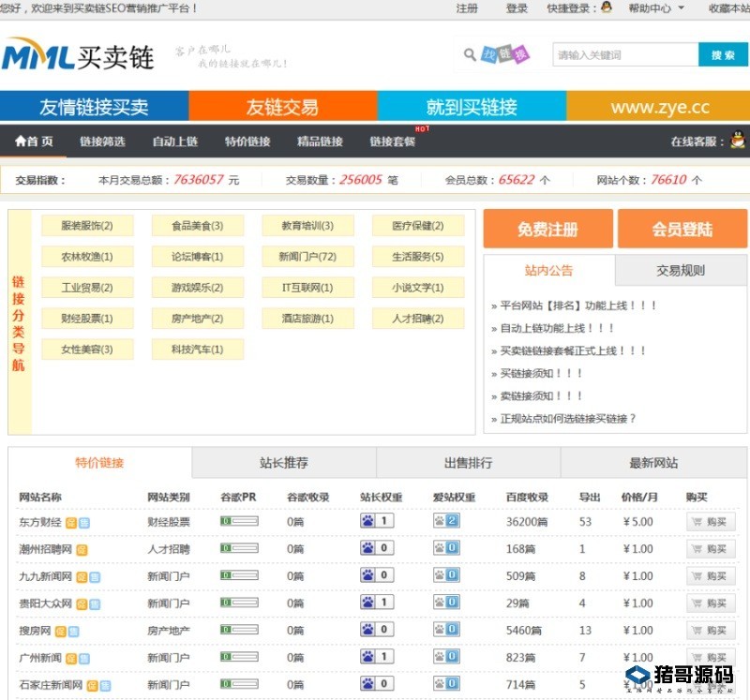750x700 pixels.
Task: Click Google PR bar for 九九新闻网
Action: click(x=239, y=575)
